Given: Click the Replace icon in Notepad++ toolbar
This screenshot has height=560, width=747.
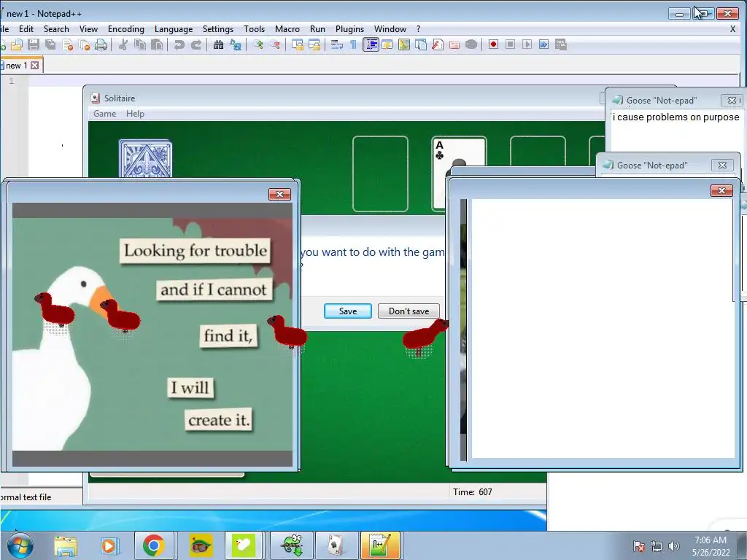Looking at the screenshot, I should [236, 44].
